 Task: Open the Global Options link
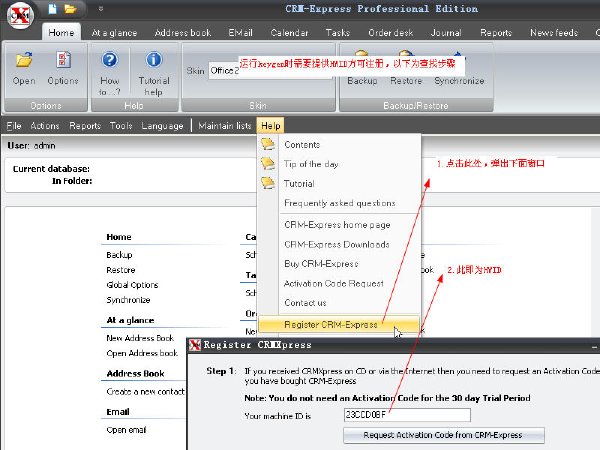[132, 285]
